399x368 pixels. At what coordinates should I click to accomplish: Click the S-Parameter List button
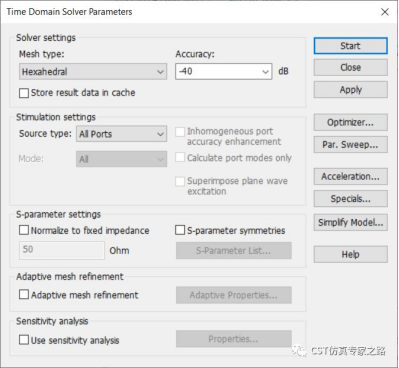tap(234, 250)
